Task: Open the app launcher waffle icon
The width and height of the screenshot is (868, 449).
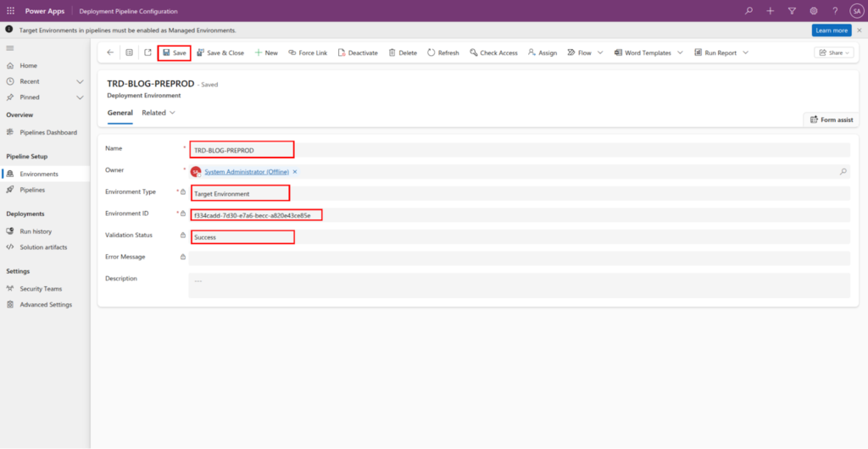Action: click(x=10, y=11)
